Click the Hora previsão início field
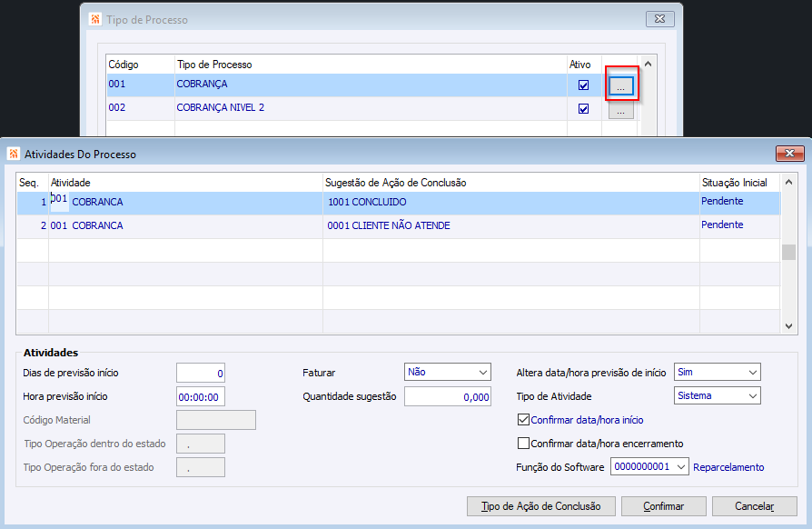 pos(201,397)
